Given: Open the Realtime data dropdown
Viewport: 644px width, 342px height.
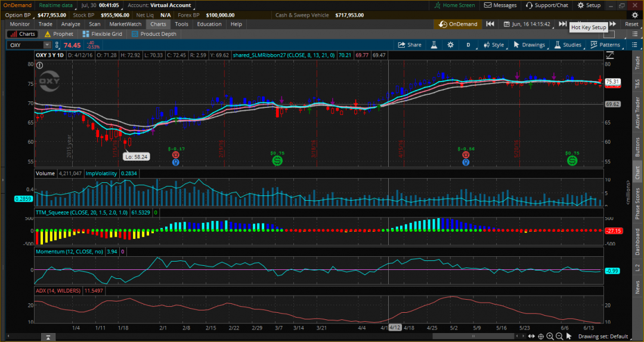Looking at the screenshot, I should [56, 5].
